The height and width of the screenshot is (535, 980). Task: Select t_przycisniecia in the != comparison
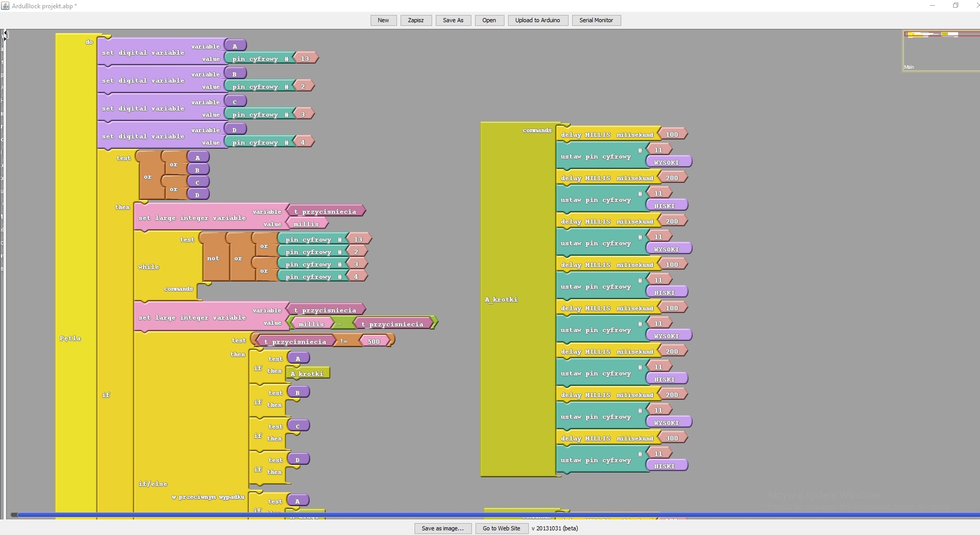295,341
